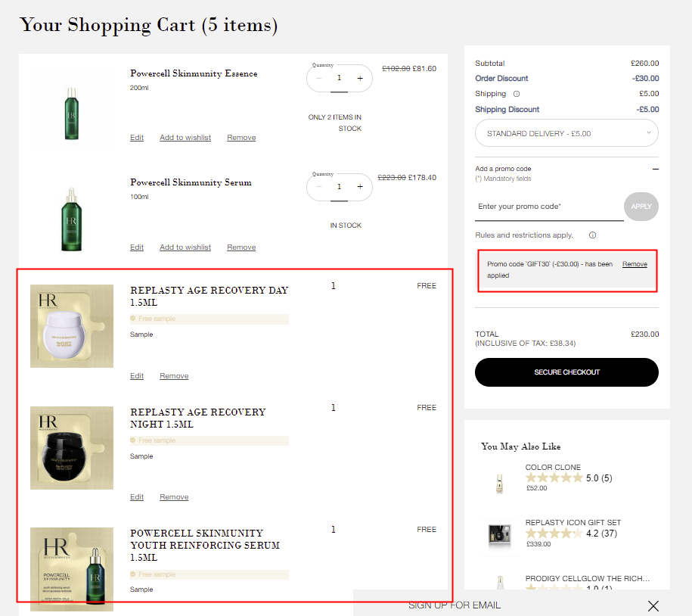The image size is (692, 616).
Task: Decrease quantity of Powercell Skinmunity Essence
Action: (318, 78)
